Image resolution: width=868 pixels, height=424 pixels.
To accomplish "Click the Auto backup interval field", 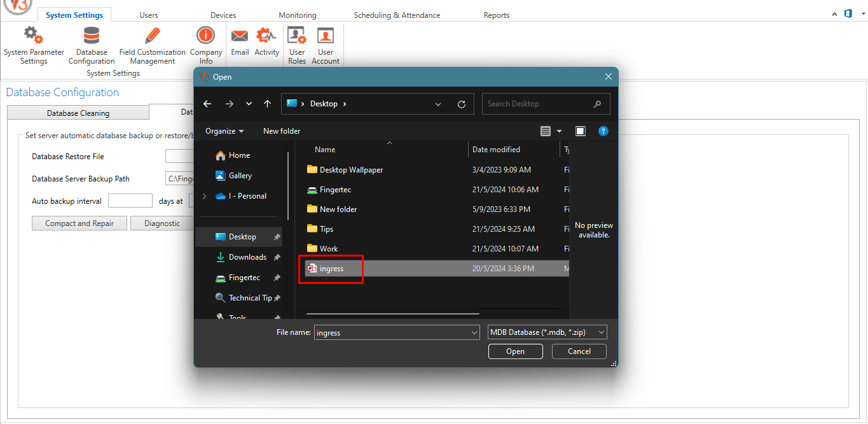I will point(130,201).
